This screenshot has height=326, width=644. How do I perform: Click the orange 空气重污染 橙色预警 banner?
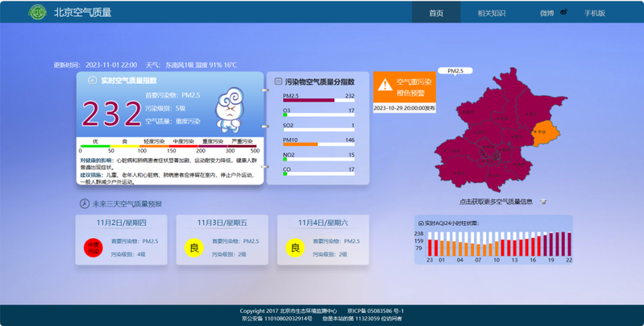pos(405,87)
